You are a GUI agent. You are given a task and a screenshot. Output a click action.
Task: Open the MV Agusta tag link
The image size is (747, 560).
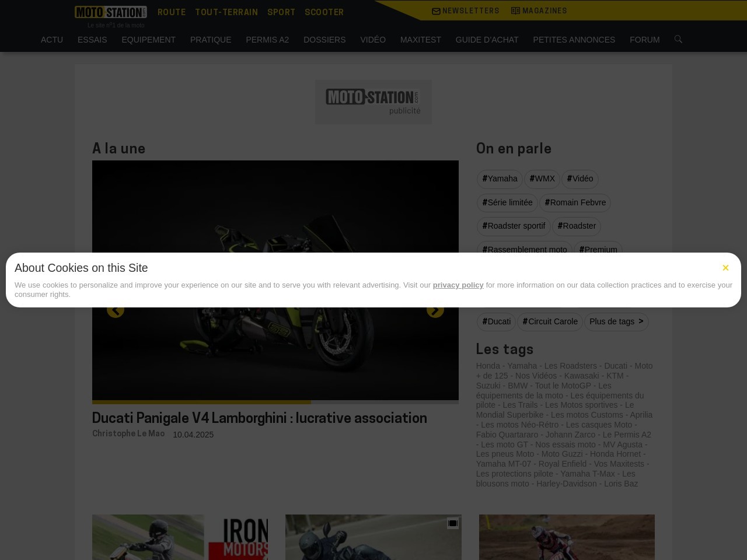coord(623,444)
